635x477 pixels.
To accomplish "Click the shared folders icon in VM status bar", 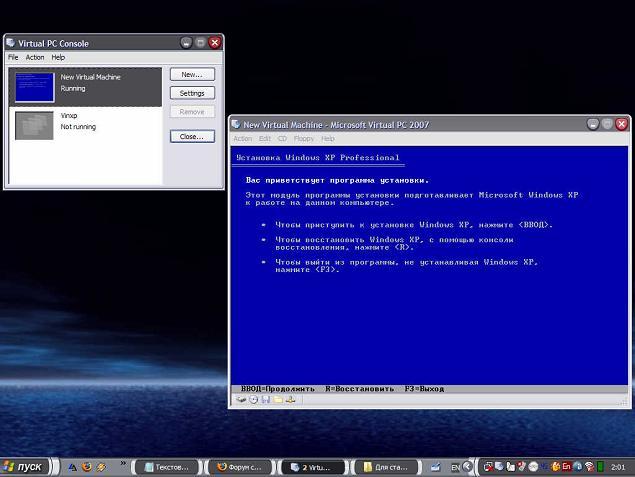I will [x=278, y=400].
